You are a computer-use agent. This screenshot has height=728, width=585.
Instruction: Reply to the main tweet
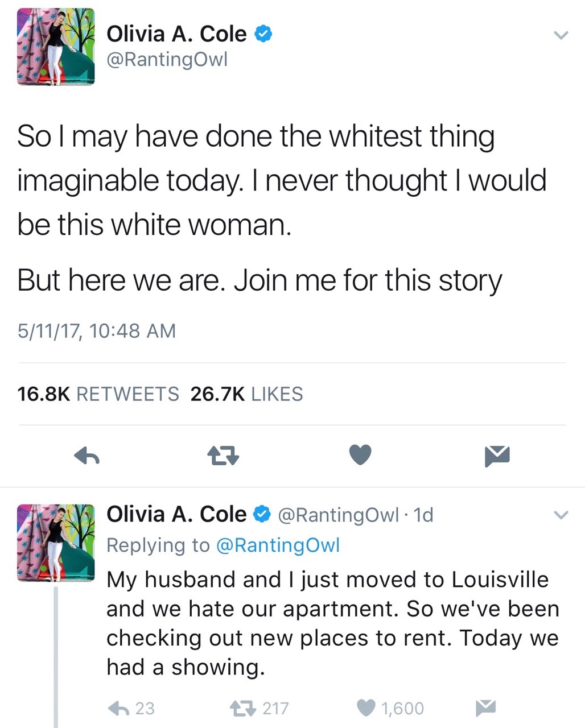[x=88, y=455]
